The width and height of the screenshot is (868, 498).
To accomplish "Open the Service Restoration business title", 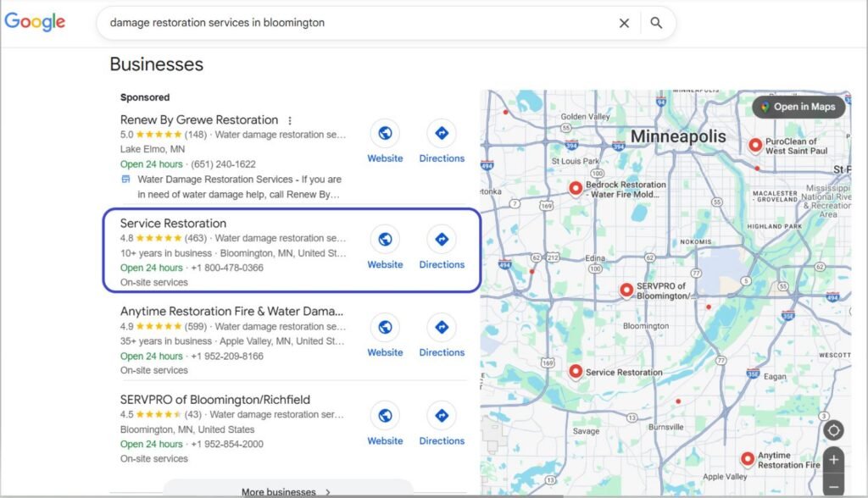I will click(x=173, y=224).
